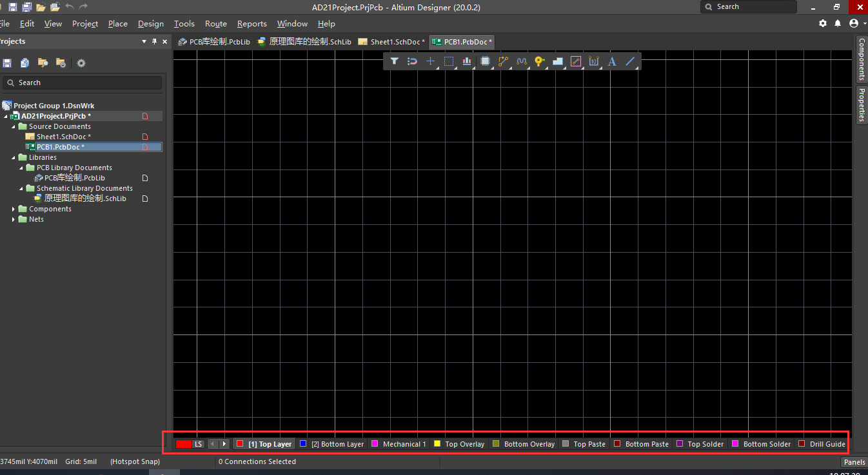868x475 pixels.
Task: Select the [2] Bottom Layer tab
Action: [331, 443]
